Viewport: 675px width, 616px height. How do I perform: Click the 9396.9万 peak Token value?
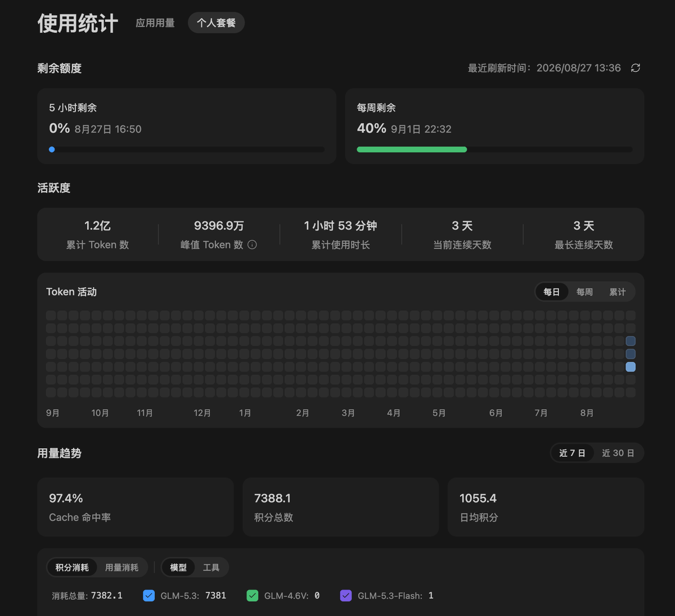tap(219, 226)
